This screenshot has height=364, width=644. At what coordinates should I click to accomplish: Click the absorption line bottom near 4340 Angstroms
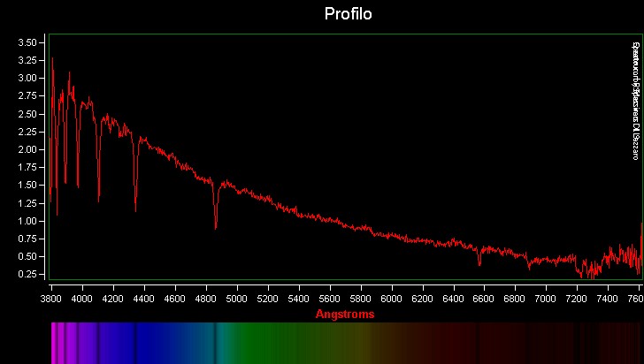135,209
